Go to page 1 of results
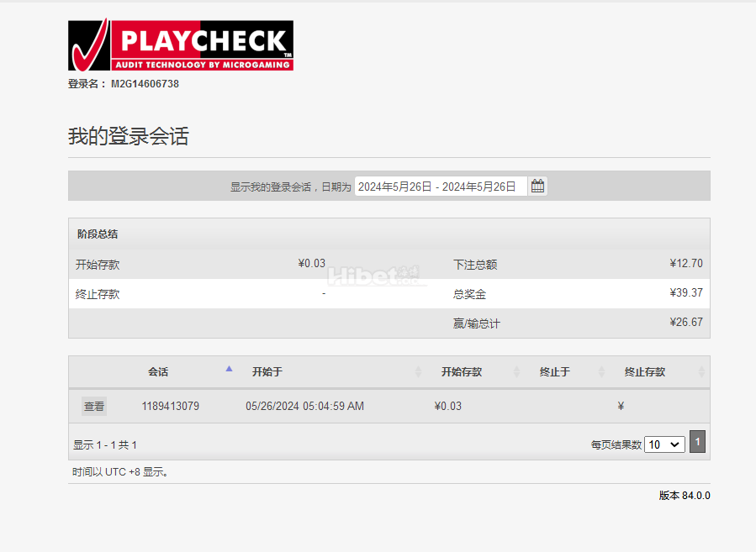756x552 pixels. pyautogui.click(x=697, y=442)
